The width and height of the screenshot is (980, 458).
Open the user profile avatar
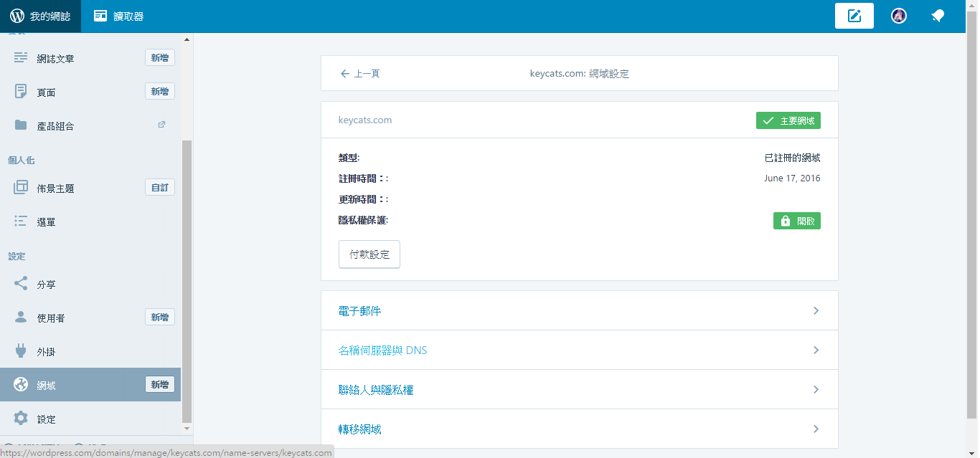click(x=899, y=16)
